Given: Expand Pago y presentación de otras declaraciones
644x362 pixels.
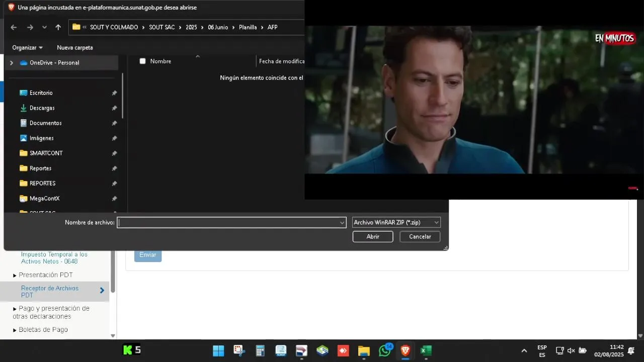Looking at the screenshot, I should (x=51, y=312).
